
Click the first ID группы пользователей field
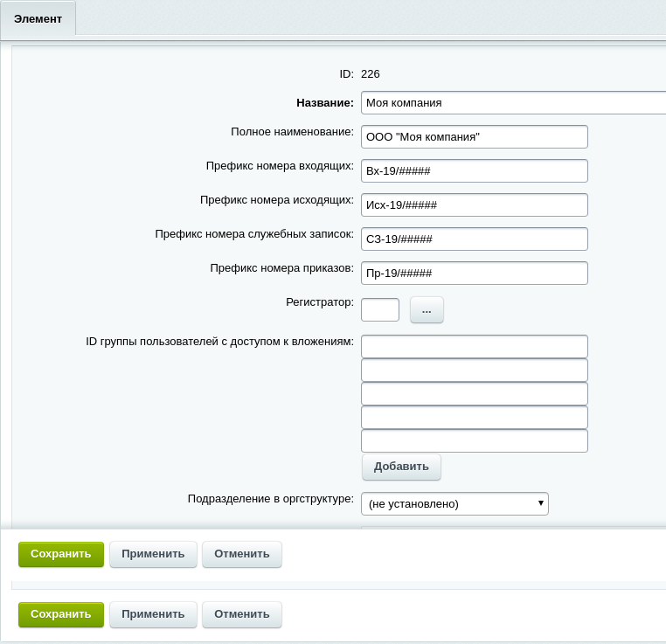[474, 347]
